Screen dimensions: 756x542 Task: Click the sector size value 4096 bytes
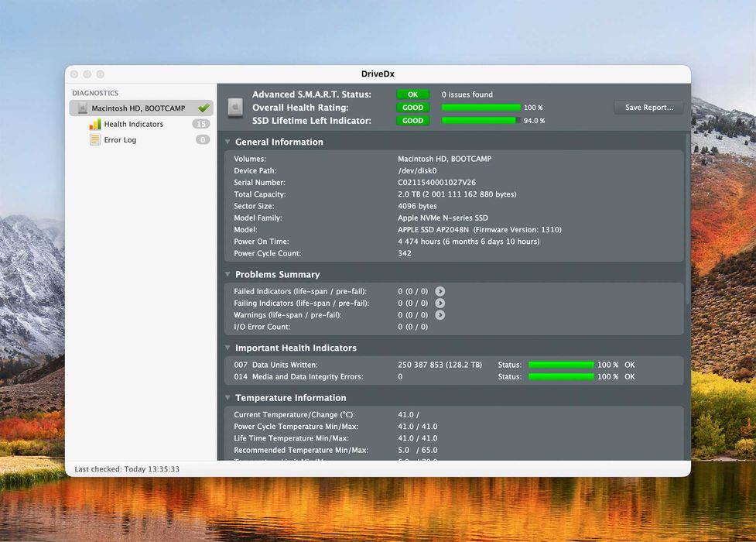pos(417,206)
